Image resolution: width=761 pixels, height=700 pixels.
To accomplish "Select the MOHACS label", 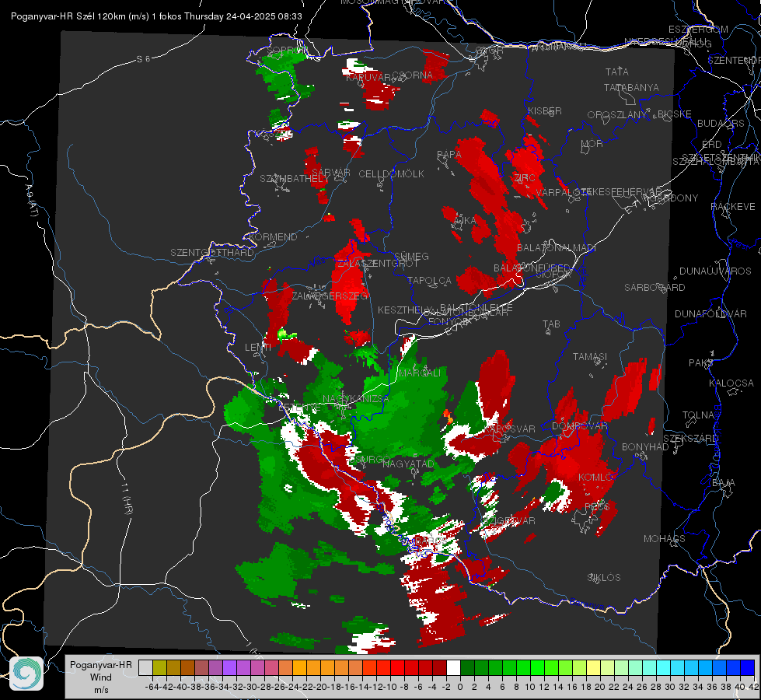I will (664, 538).
